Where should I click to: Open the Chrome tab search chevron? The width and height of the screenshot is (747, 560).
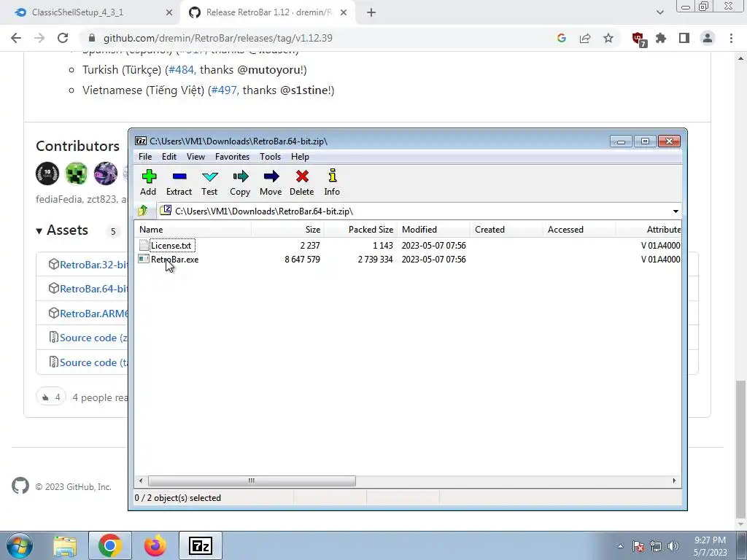point(659,13)
